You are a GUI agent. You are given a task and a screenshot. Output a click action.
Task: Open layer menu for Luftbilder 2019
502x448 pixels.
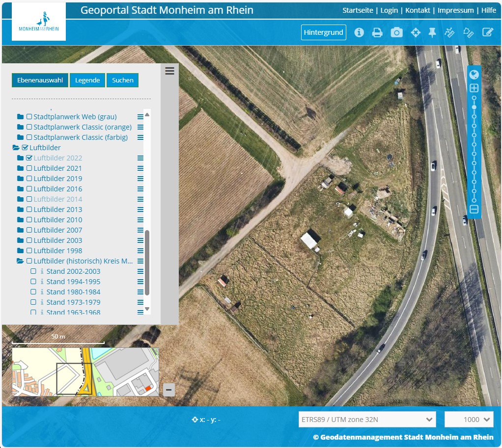[140, 179]
